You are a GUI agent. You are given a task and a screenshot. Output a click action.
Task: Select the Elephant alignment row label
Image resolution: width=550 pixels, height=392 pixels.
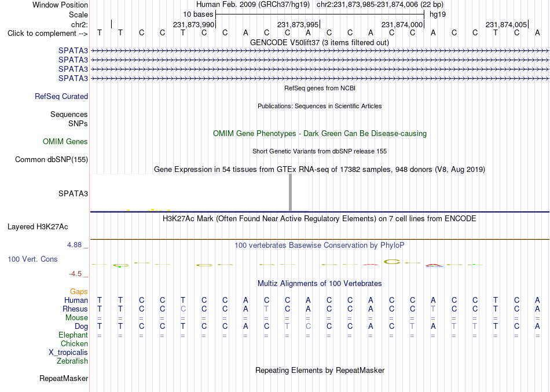73,335
